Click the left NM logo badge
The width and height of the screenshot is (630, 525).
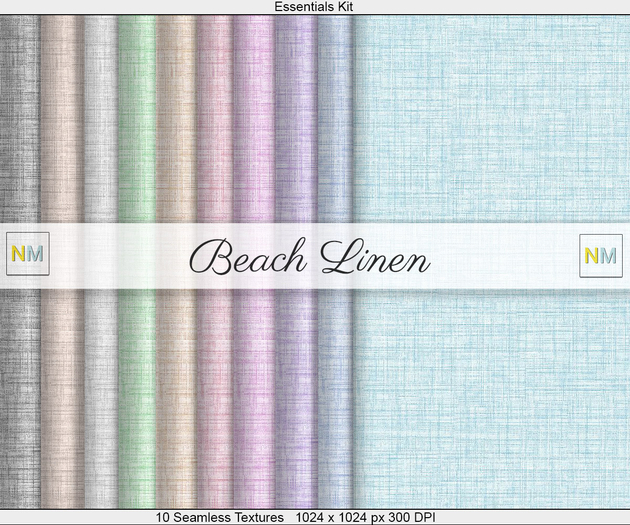pyautogui.click(x=28, y=254)
